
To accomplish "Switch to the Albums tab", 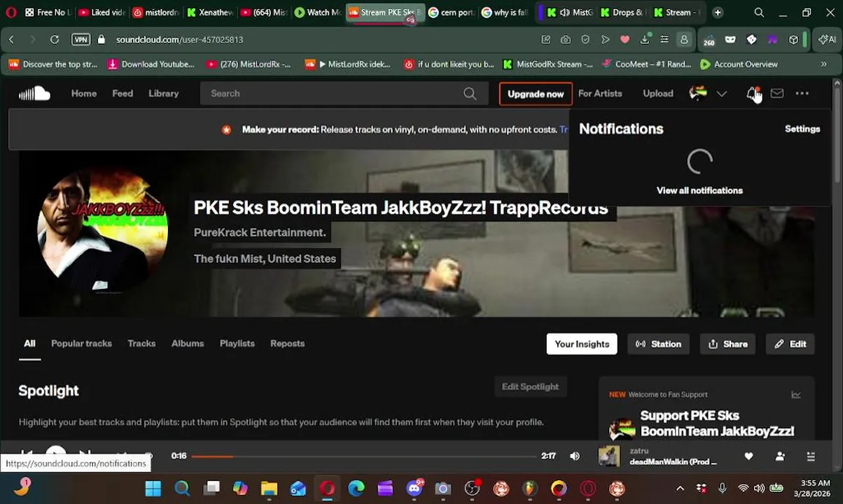I will 188,344.
